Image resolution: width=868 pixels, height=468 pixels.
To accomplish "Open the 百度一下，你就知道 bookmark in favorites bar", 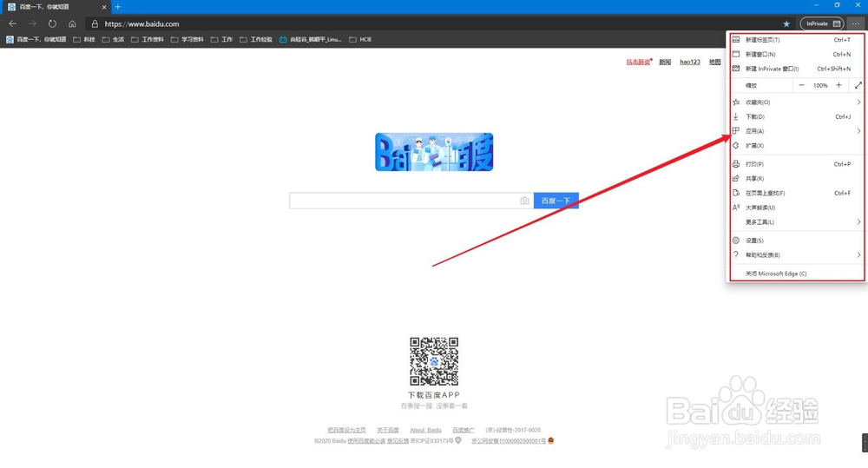I will [x=36, y=39].
